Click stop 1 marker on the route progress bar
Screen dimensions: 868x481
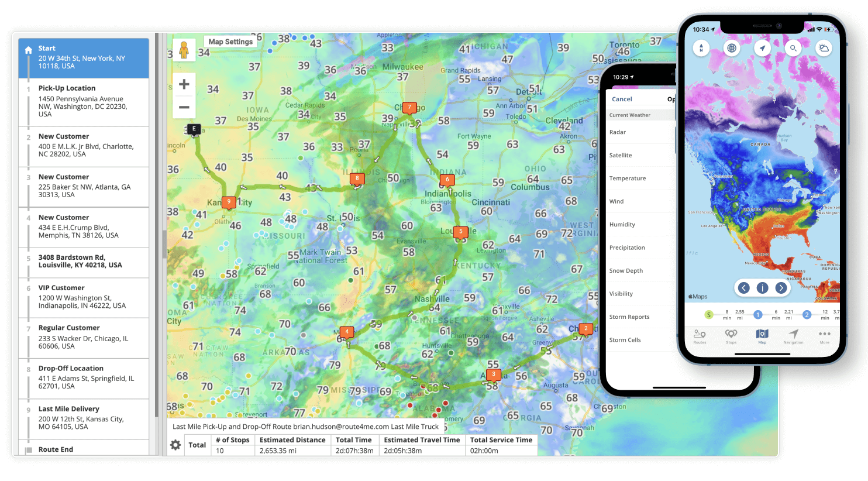759,315
